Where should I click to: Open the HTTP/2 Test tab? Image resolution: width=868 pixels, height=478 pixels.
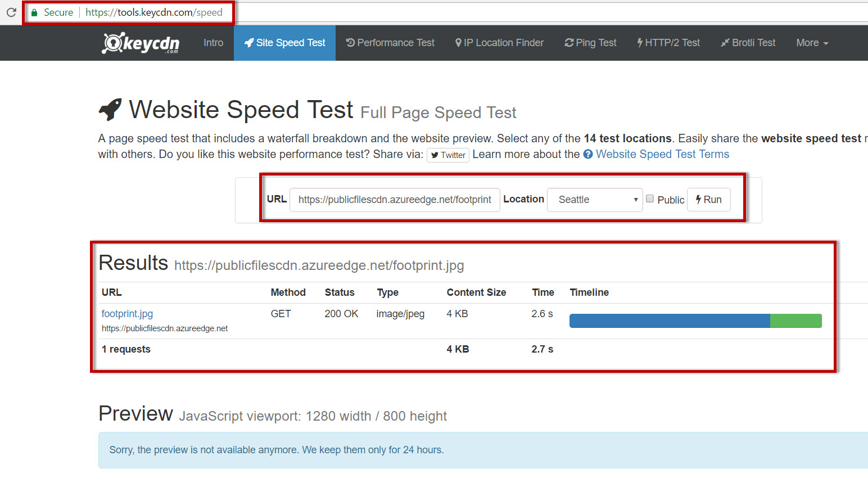pyautogui.click(x=668, y=43)
